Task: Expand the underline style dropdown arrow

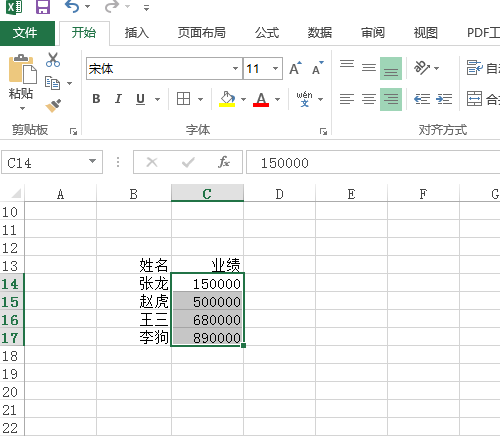Action: tap(157, 99)
